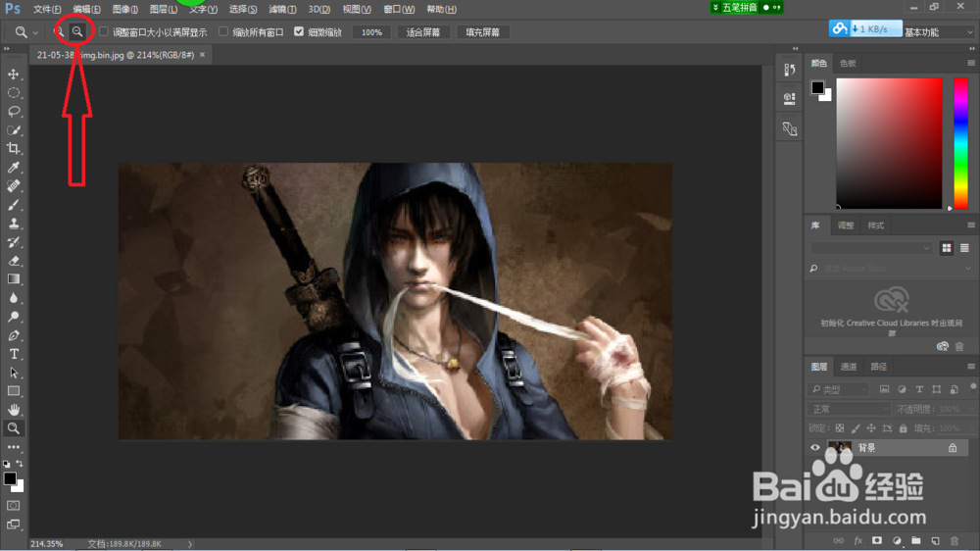Screen dimensions: 980x551
Task: Select the Dodge tool
Action: point(13,317)
